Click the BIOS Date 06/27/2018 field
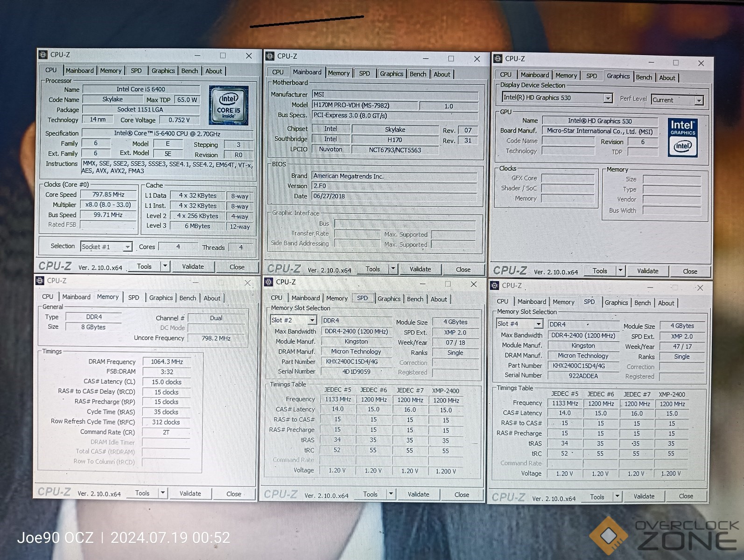Image resolution: width=744 pixels, height=560 pixels. click(394, 196)
